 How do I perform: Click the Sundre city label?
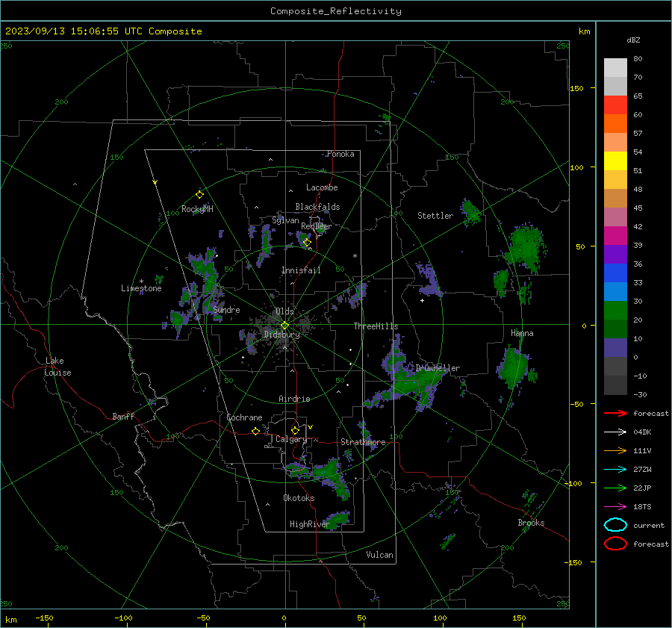coord(227,310)
